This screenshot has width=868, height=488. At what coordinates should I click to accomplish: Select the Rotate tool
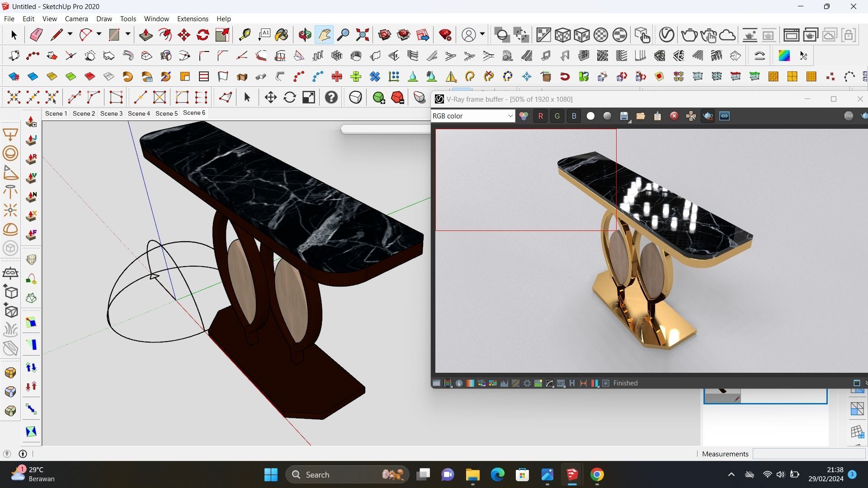[x=203, y=35]
